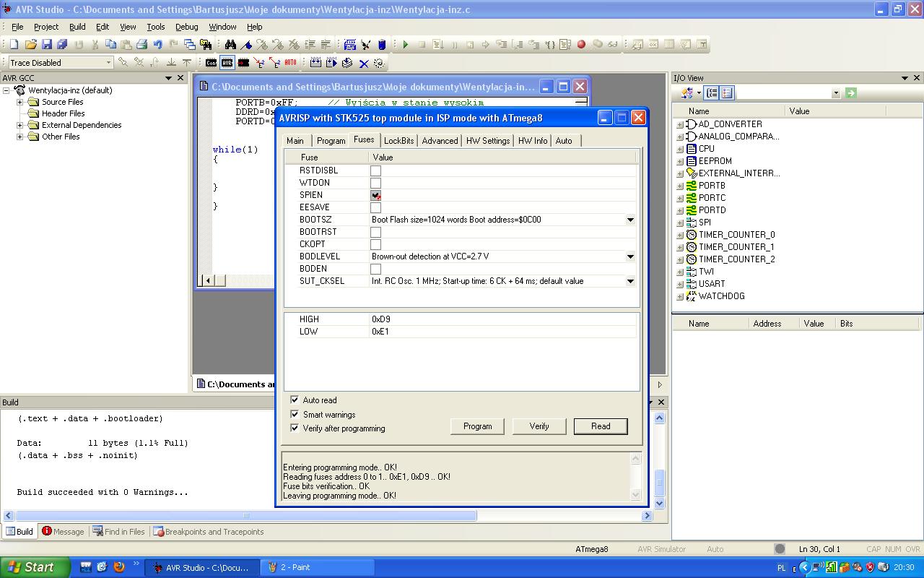Open the Tools menu
The width and height of the screenshot is (924, 578).
[155, 27]
